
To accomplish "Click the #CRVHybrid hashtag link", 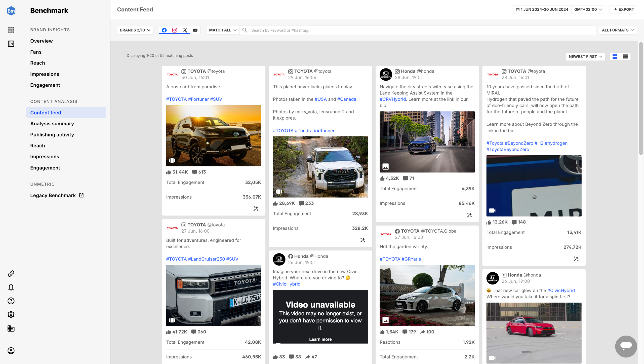I will [393, 99].
